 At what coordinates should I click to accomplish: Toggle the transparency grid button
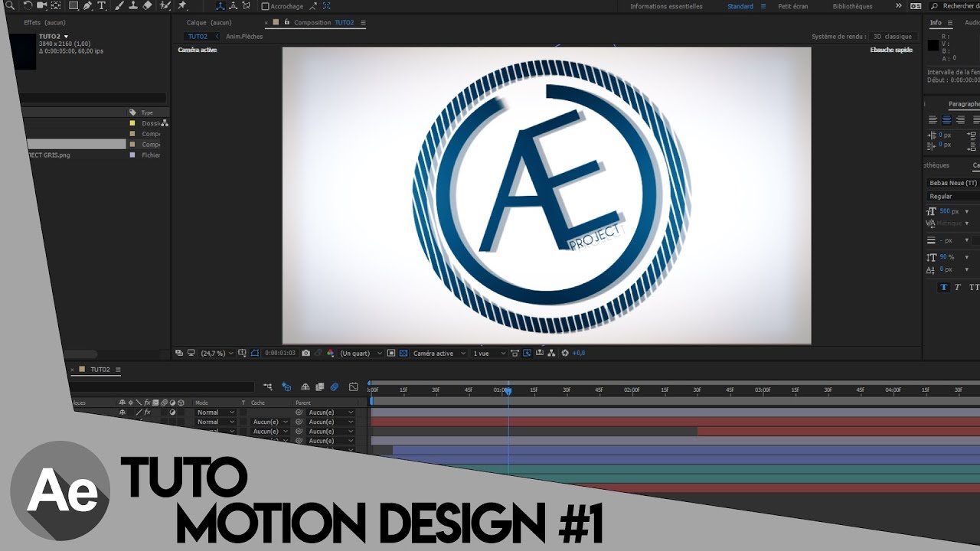[x=403, y=353]
